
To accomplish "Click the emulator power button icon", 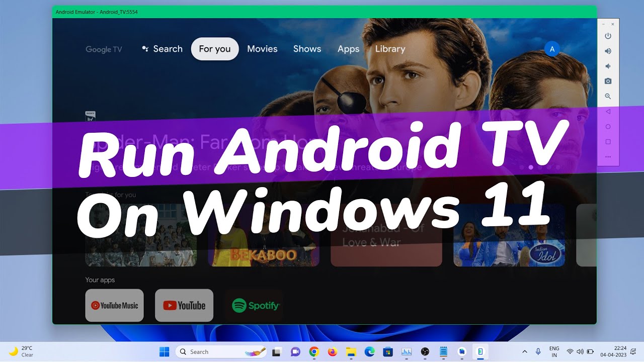I will click(x=608, y=36).
